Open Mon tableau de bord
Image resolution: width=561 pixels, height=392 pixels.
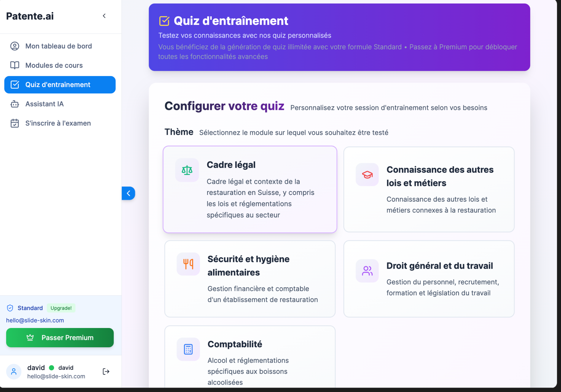(x=58, y=46)
